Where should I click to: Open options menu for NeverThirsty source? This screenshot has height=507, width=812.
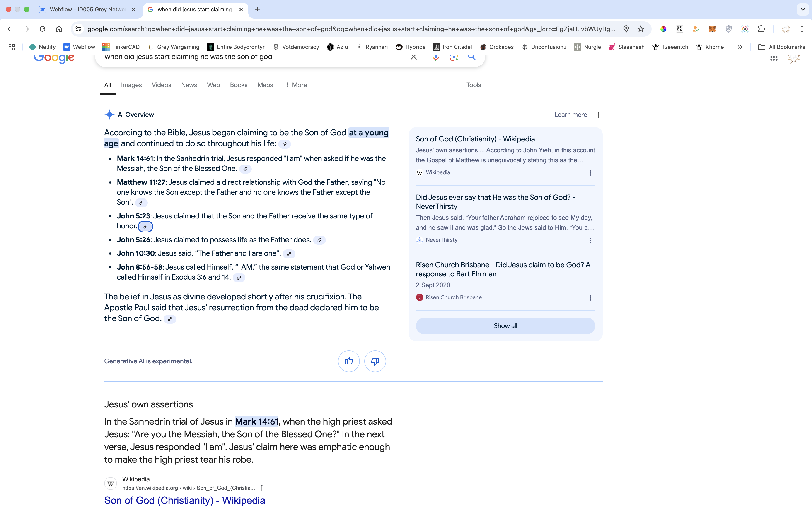590,240
